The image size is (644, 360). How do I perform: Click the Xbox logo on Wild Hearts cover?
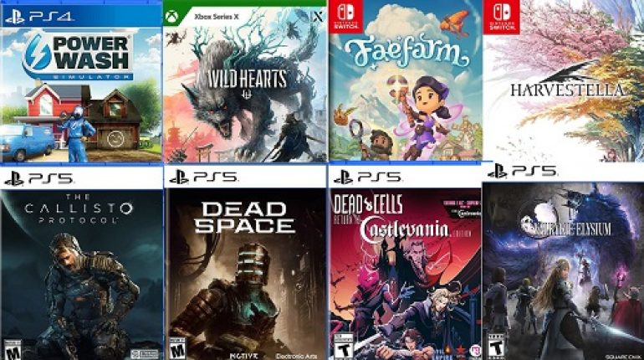pyautogui.click(x=171, y=17)
